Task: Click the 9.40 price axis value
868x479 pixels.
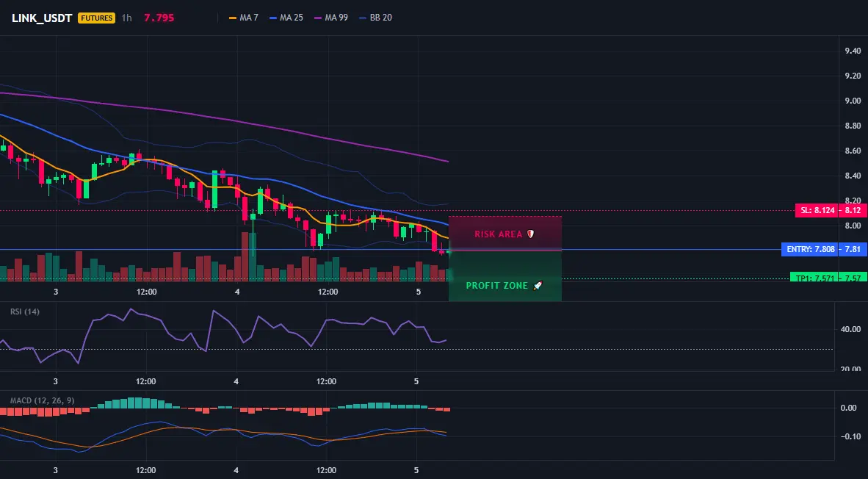Action: coord(853,51)
